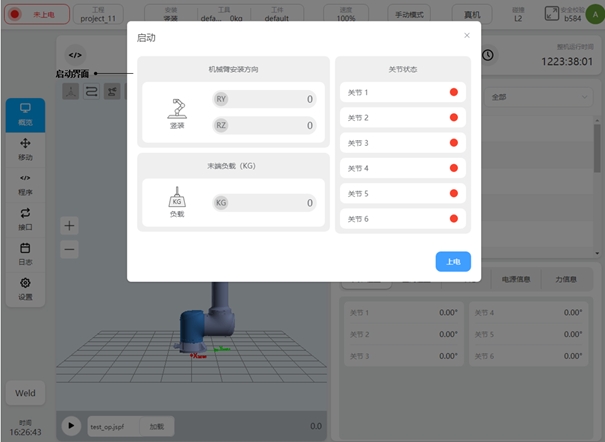The height and width of the screenshot is (442, 605).
Task: Select the RZ input field
Action: click(264, 125)
